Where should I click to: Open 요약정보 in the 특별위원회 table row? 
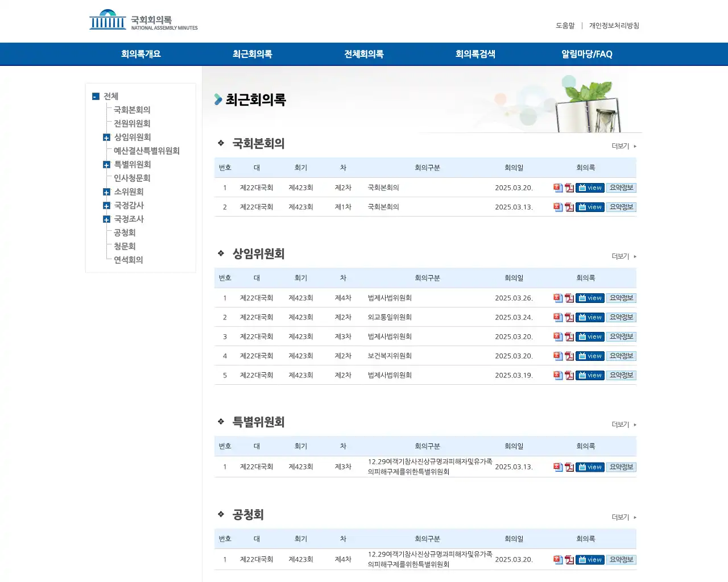point(621,467)
